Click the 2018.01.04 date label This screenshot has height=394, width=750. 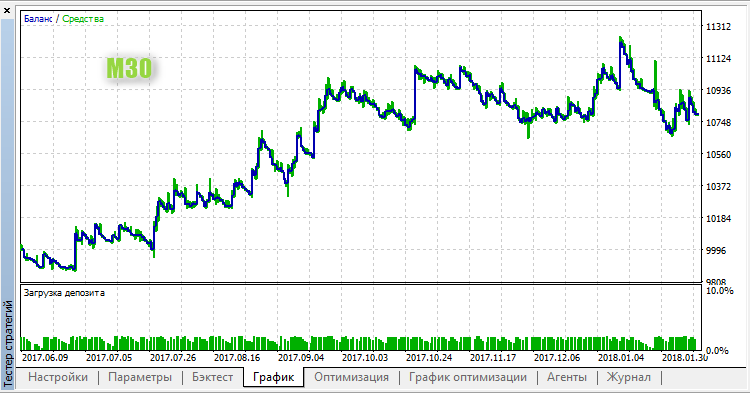(x=621, y=357)
